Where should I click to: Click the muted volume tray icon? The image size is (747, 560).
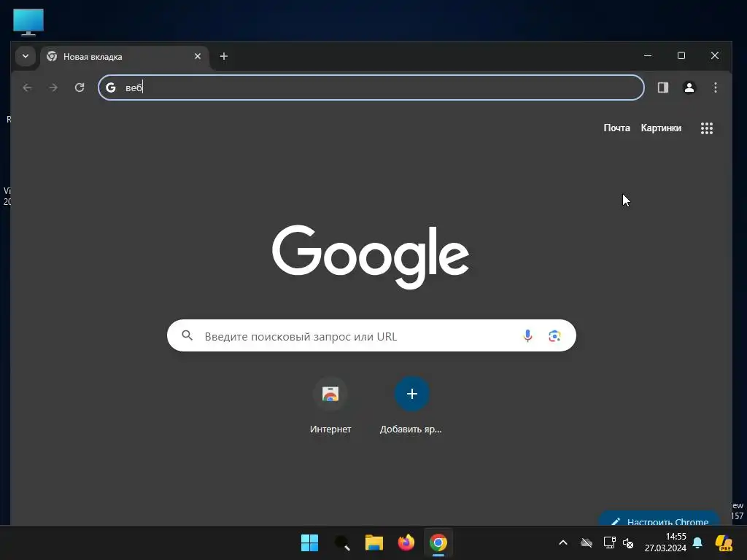pos(628,542)
